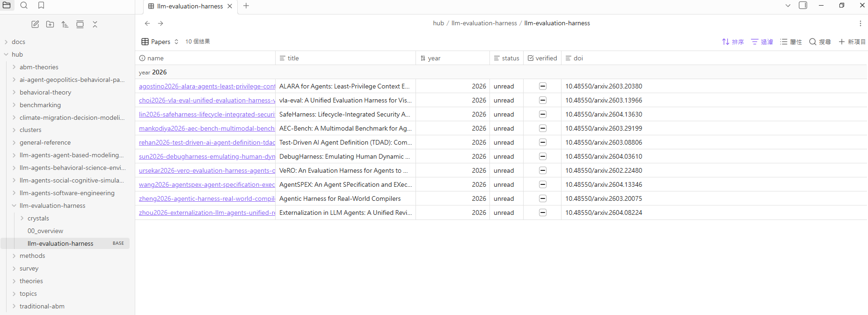The width and height of the screenshot is (868, 315).
Task: Toggle verified checkbox for ursekar2026 row
Action: [x=543, y=170]
